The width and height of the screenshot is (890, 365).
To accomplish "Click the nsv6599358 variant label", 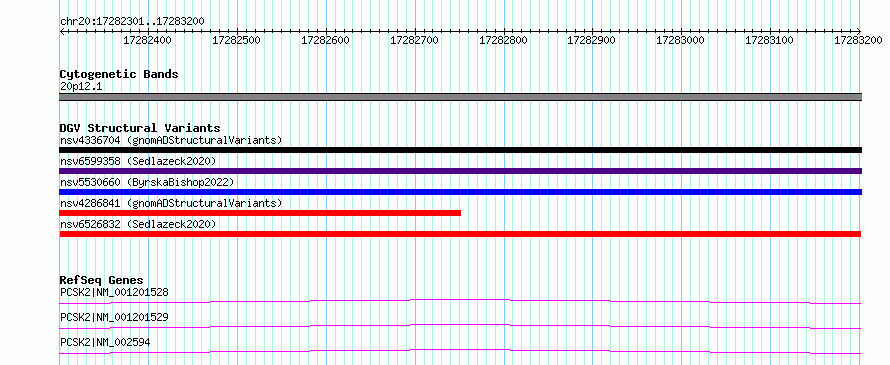I will (138, 161).
